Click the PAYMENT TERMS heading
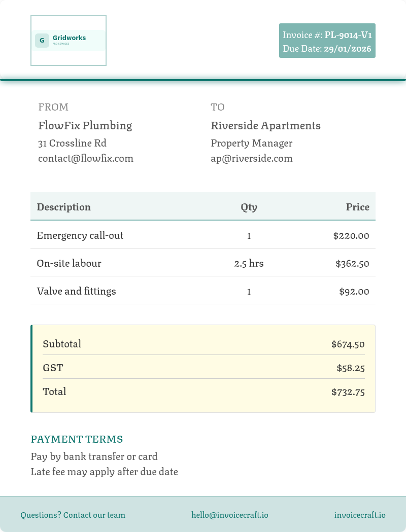Screen dimensions: 406x532 77,439
